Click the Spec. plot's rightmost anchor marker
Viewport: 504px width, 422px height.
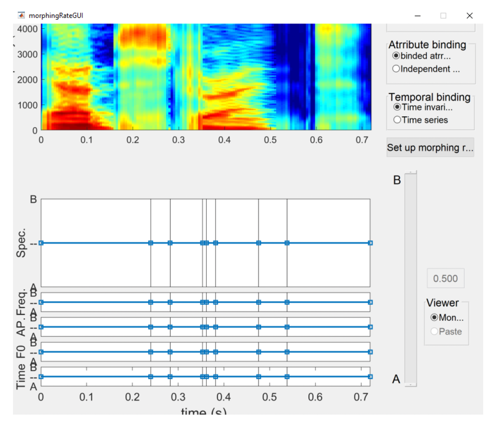point(370,243)
